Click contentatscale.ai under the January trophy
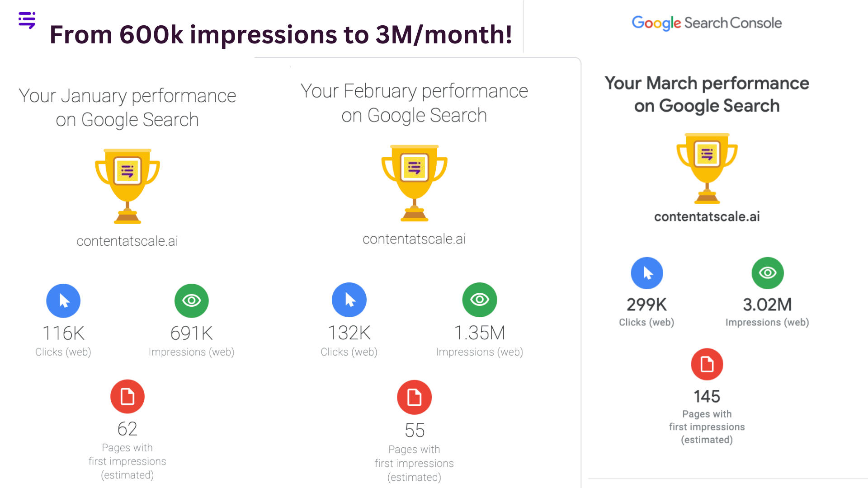Viewport: 868px width, 488px height. [127, 241]
